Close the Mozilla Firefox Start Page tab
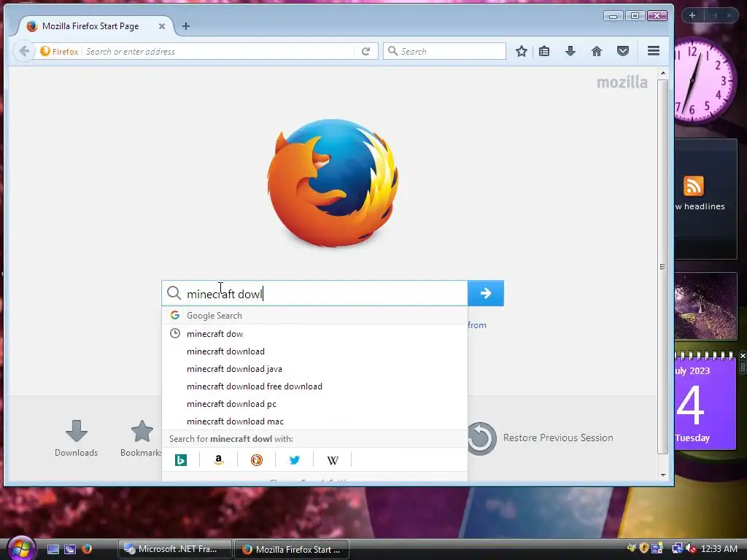This screenshot has width=747, height=560. click(162, 26)
